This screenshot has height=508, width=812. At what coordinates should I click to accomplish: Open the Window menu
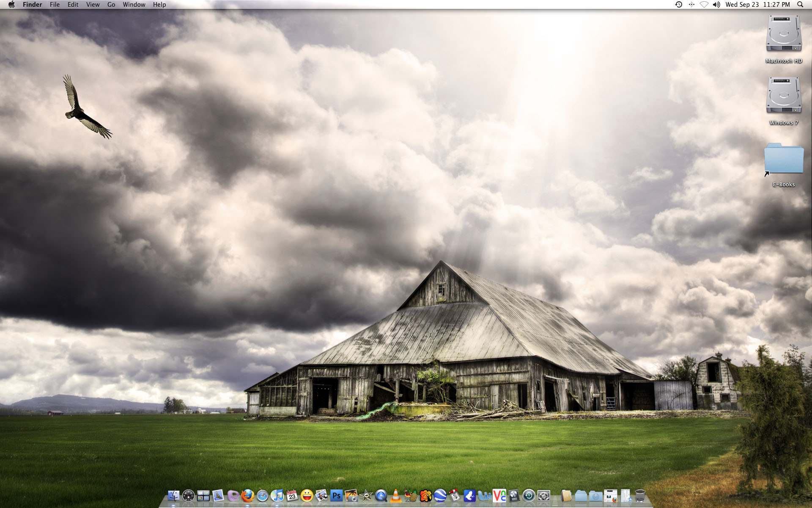click(x=134, y=4)
